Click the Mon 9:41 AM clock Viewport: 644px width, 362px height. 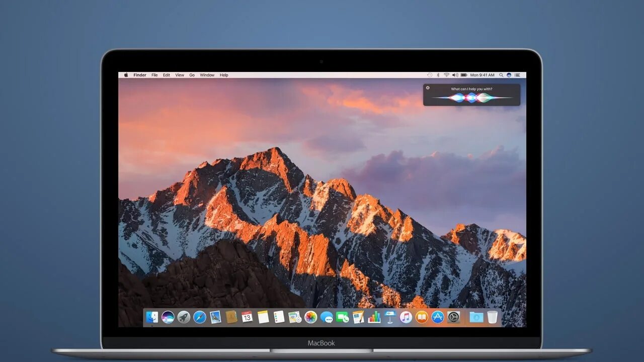pos(482,75)
